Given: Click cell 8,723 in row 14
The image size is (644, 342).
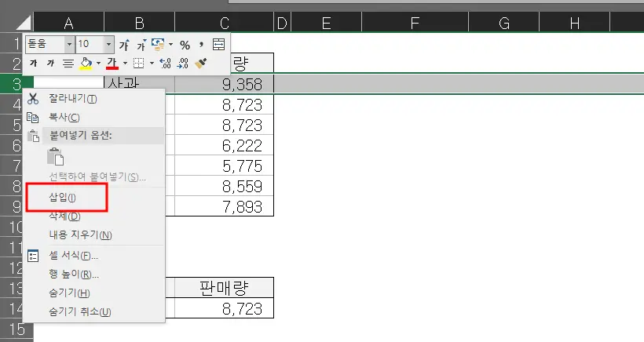Looking at the screenshot, I should point(225,308).
